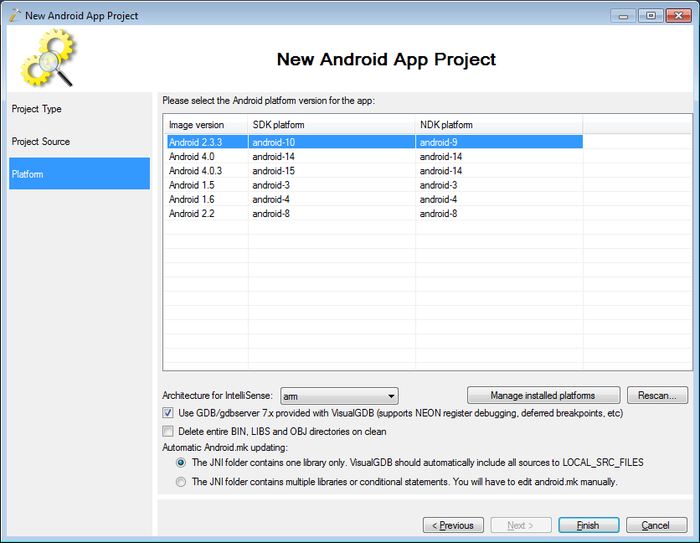Click the 'Image version' column header
Viewport: 700px width, 543px height.
point(206,125)
